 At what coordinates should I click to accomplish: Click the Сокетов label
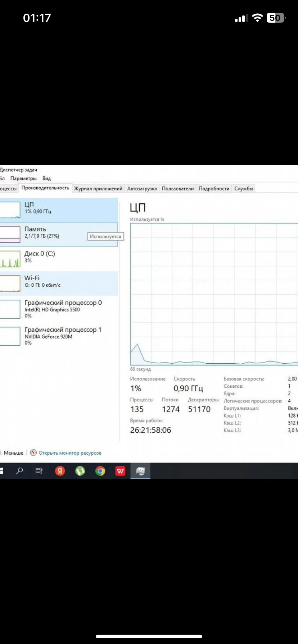[233, 386]
